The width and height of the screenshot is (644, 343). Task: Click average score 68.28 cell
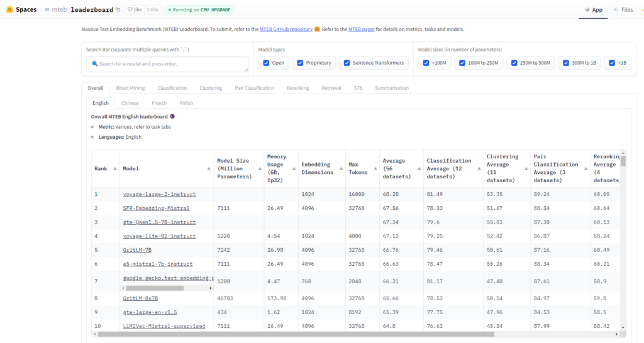[x=390, y=194]
